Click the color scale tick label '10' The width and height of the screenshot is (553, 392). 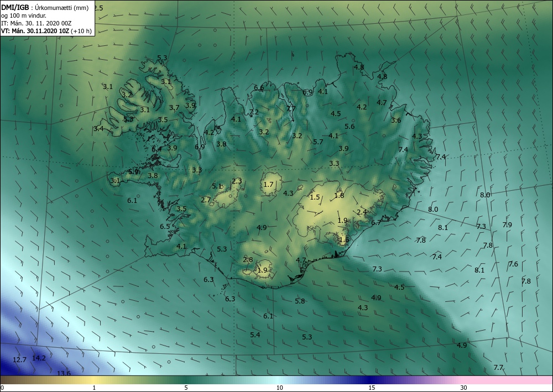pyautogui.click(x=279, y=388)
